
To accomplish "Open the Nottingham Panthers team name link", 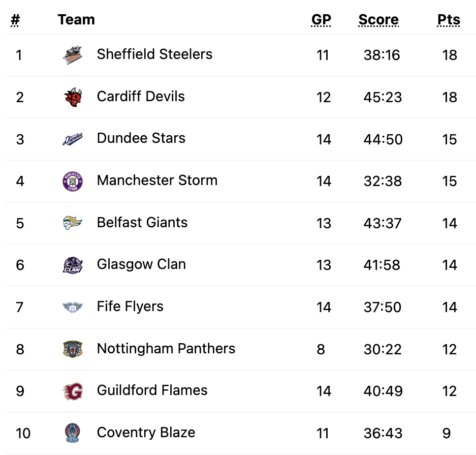I will point(166,348).
